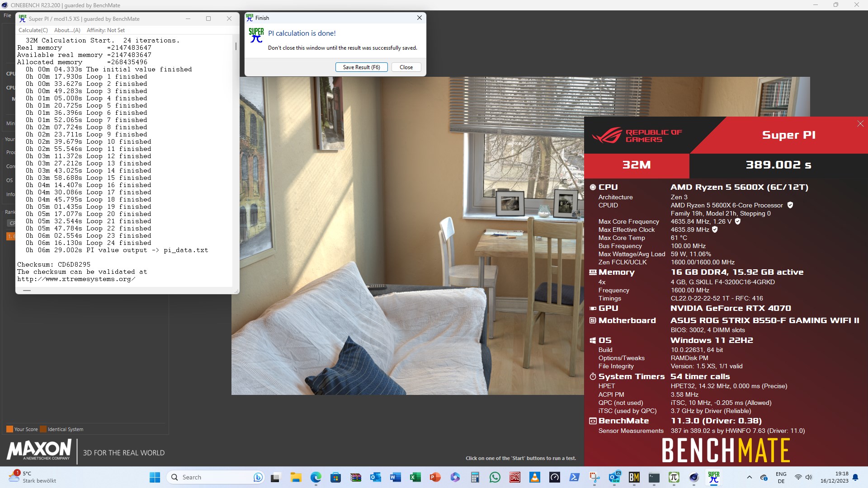This screenshot has width=868, height=488.
Task: Open the green Pi app on taskbar
Action: pyautogui.click(x=674, y=477)
